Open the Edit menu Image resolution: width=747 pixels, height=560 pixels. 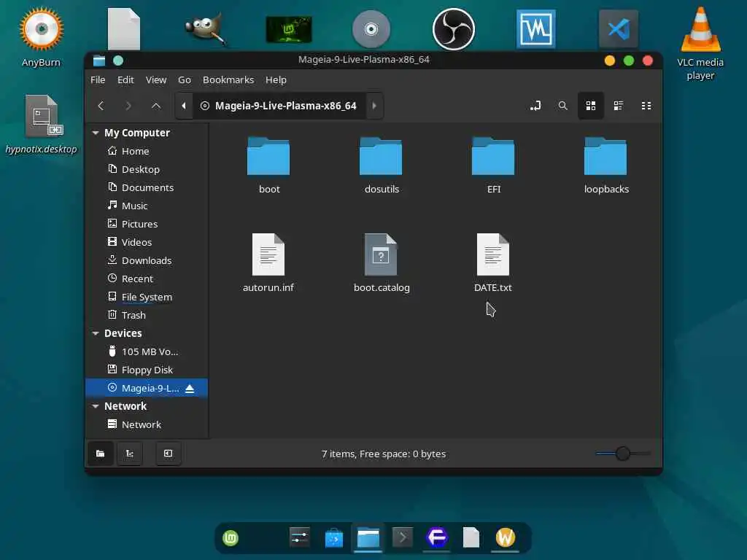[x=125, y=80]
